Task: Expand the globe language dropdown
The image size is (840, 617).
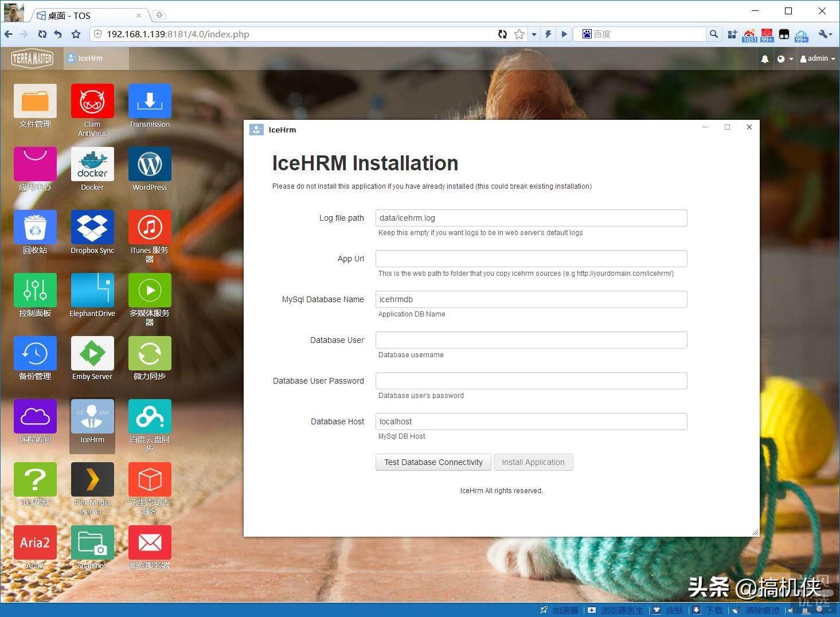Action: (785, 58)
